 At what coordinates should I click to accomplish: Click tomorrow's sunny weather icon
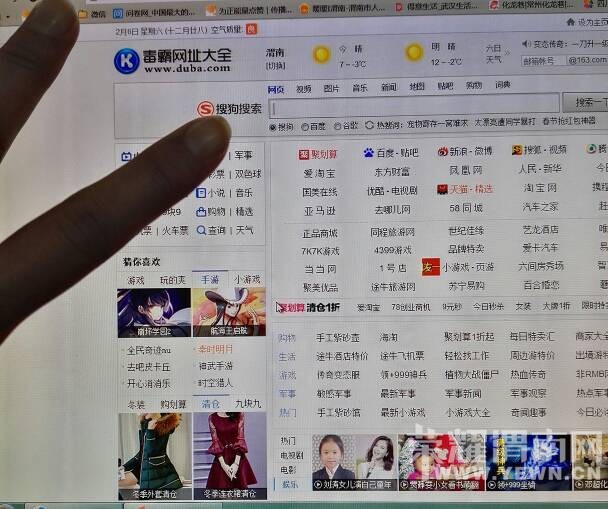tap(414, 52)
